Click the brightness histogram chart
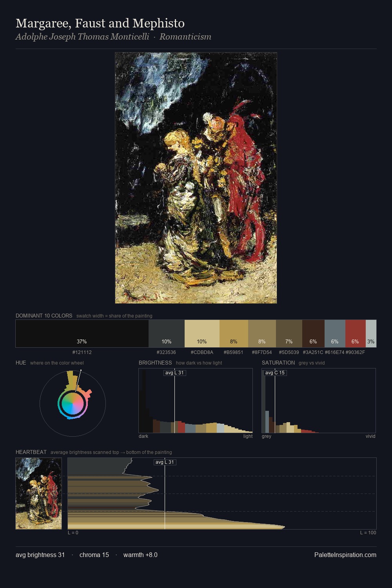Image resolution: width=392 pixels, height=588 pixels. tap(196, 401)
